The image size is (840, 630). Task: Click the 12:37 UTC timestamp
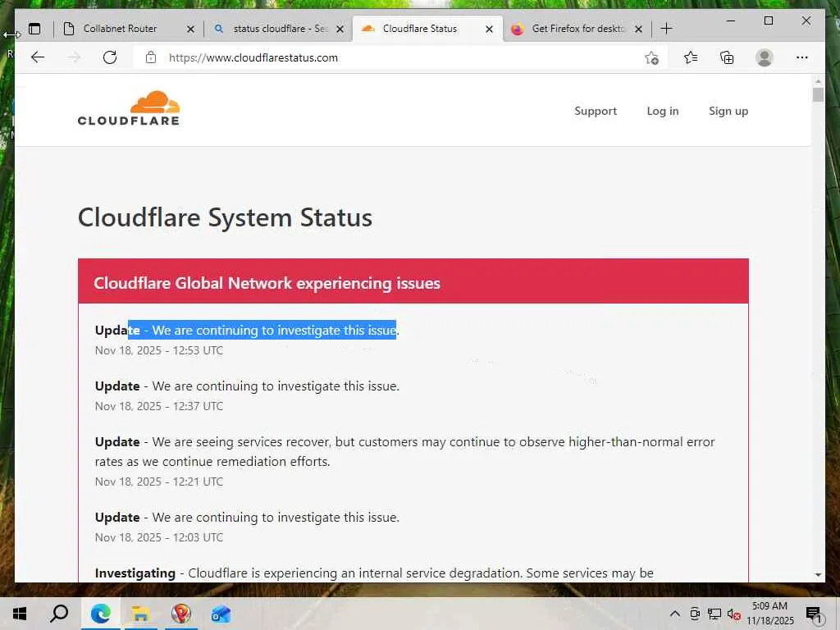coord(158,406)
